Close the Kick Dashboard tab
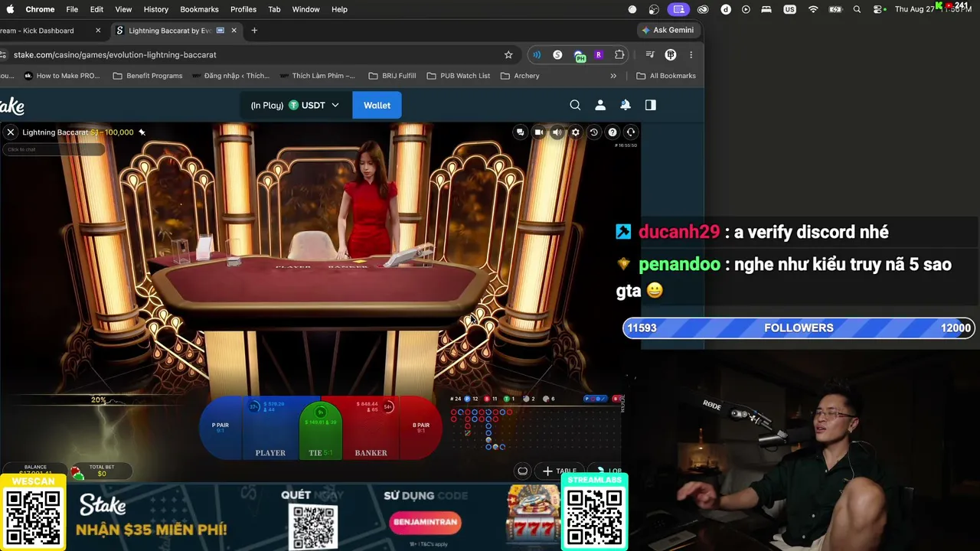980x551 pixels. point(98,31)
